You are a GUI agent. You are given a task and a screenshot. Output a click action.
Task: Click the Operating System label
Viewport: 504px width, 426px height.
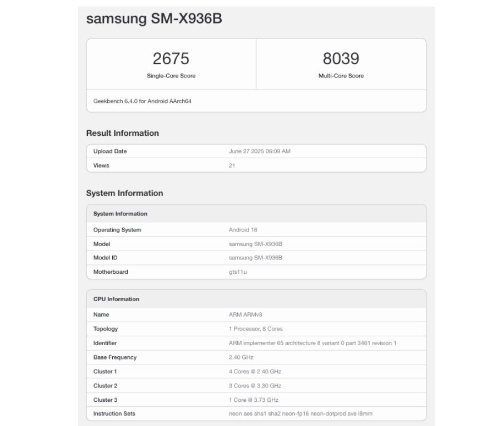pos(117,230)
